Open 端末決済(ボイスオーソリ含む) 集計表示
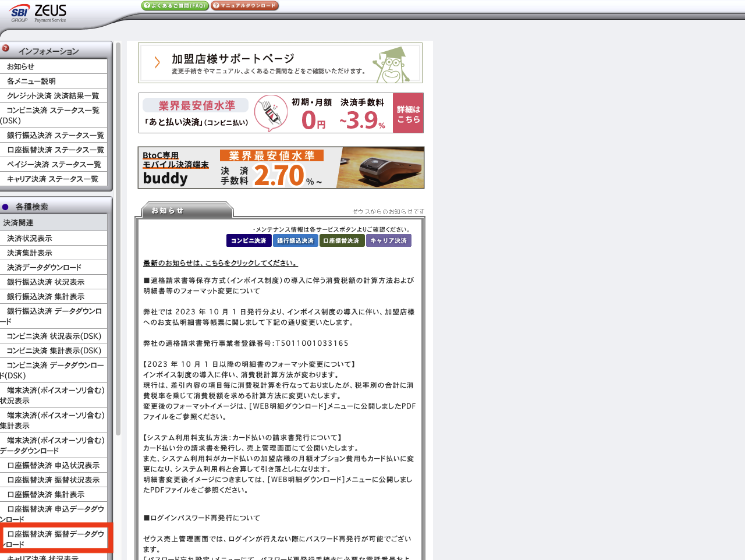 (x=54, y=420)
